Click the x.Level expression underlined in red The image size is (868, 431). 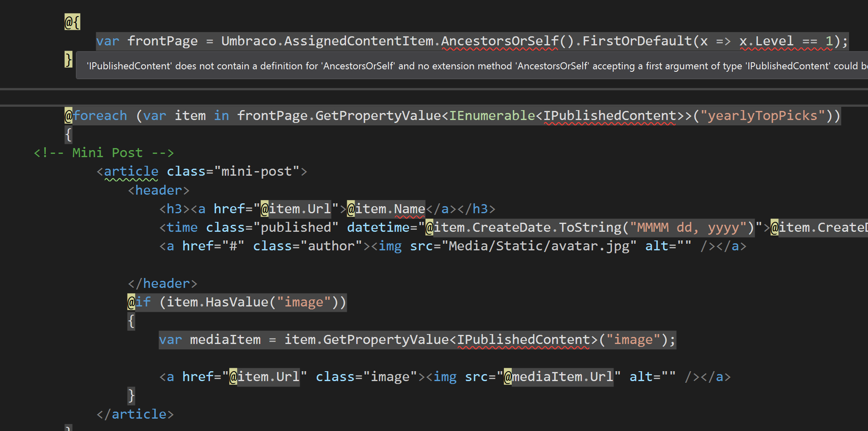point(766,41)
